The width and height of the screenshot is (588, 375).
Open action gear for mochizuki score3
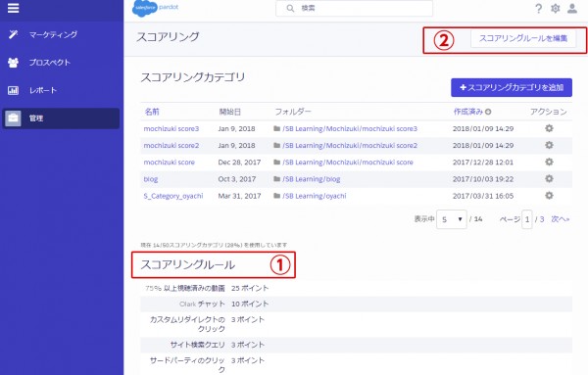[549, 128]
